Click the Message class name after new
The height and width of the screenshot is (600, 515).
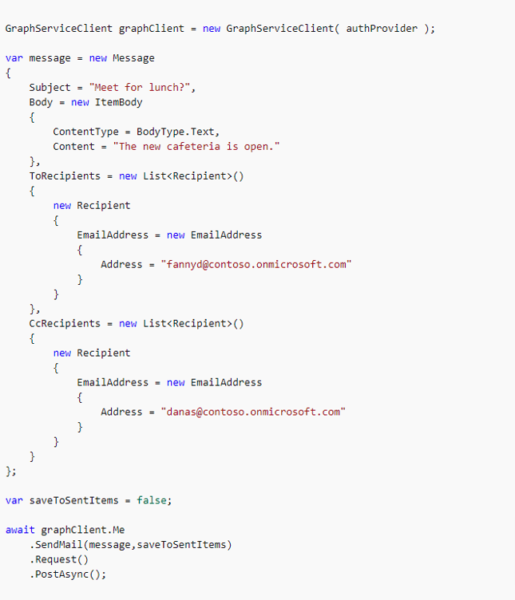tap(134, 58)
